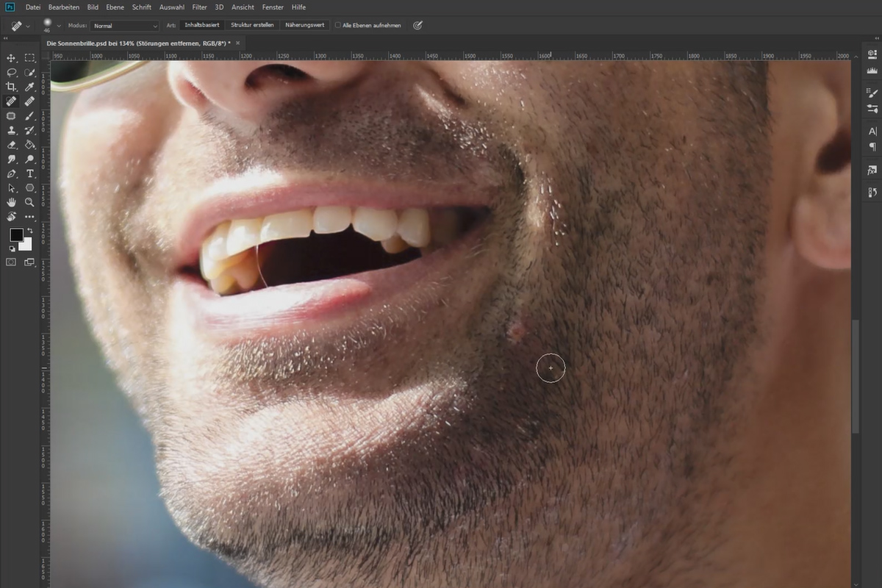Select the Quick Selection tool
This screenshot has height=588, width=882.
pyautogui.click(x=30, y=72)
